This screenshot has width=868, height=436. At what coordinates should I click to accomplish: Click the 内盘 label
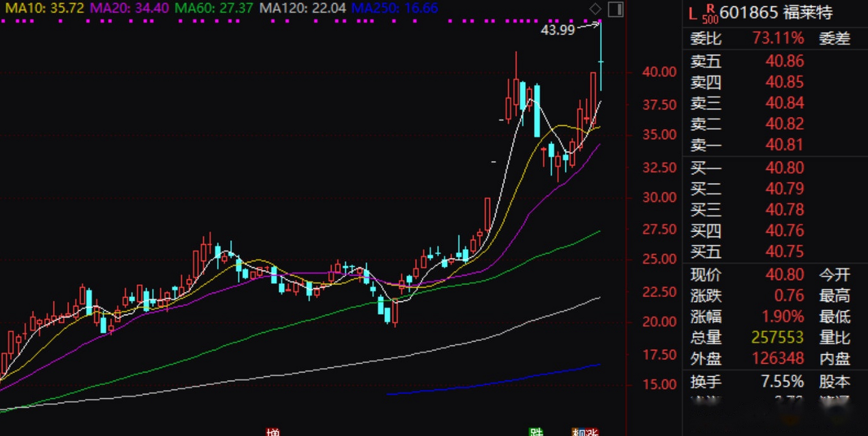(x=835, y=359)
